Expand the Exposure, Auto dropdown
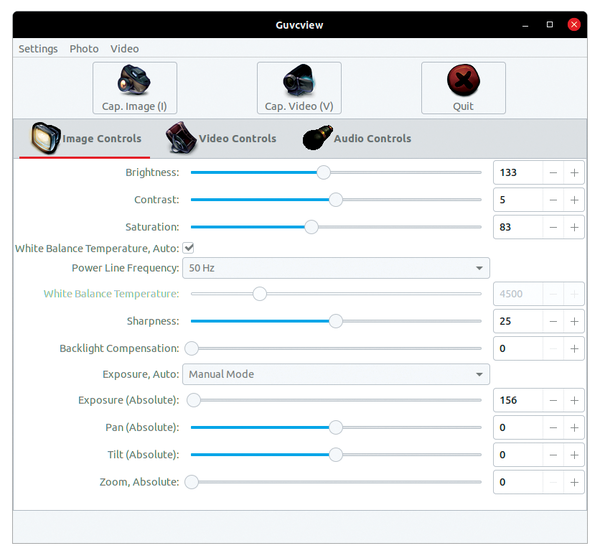This screenshot has height=556, width=600. pyautogui.click(x=336, y=374)
